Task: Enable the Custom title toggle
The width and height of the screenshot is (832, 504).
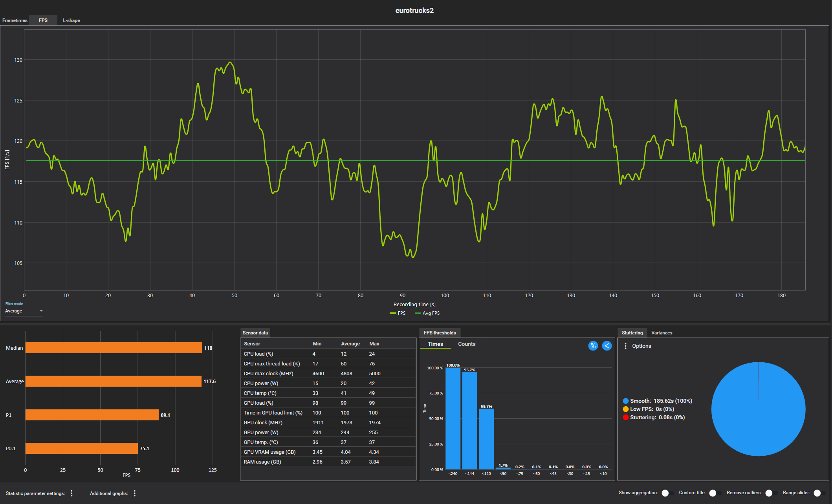Action: tap(715, 493)
